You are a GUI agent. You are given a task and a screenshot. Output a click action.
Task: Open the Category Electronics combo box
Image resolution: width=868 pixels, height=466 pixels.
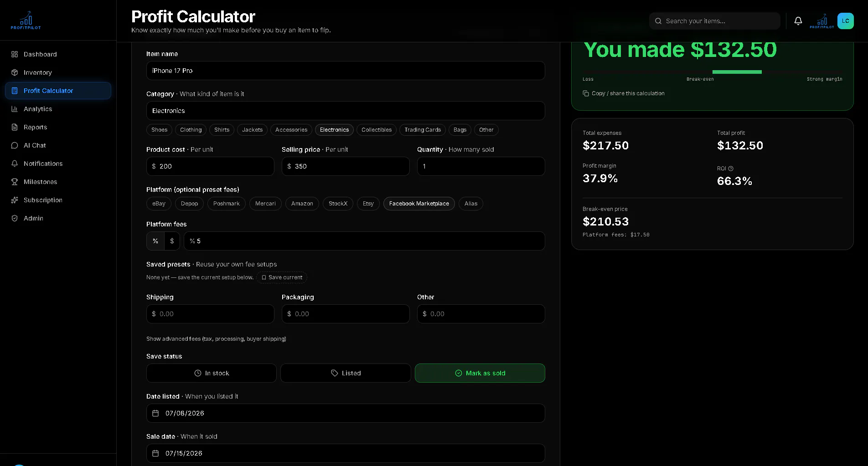(x=346, y=111)
